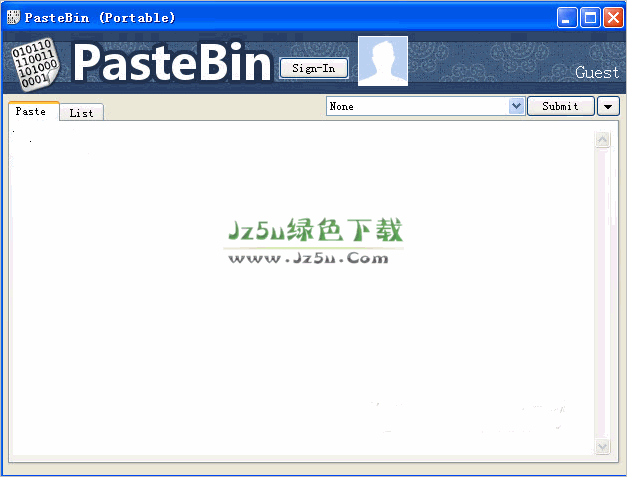
Task: Maximize the PasteBin window
Action: [x=590, y=18]
